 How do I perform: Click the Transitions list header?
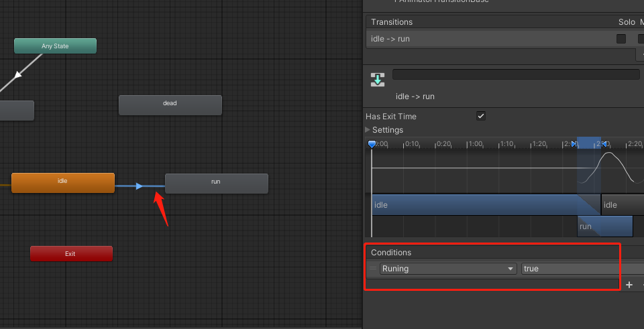coord(392,22)
